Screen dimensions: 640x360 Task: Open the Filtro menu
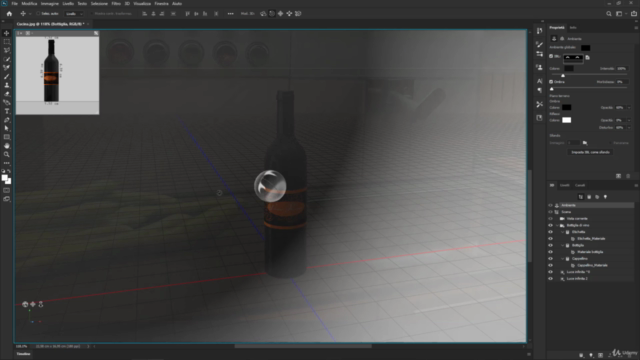point(116,3)
